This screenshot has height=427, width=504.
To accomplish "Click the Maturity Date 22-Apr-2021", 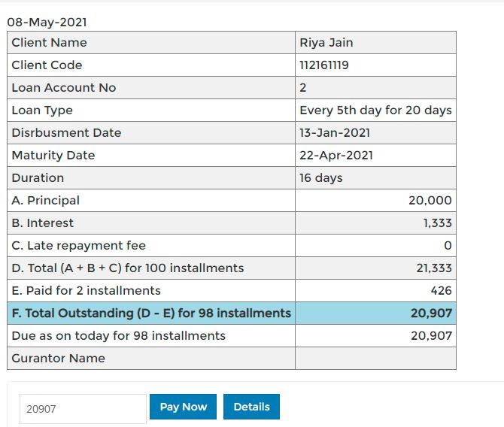I will (336, 155).
